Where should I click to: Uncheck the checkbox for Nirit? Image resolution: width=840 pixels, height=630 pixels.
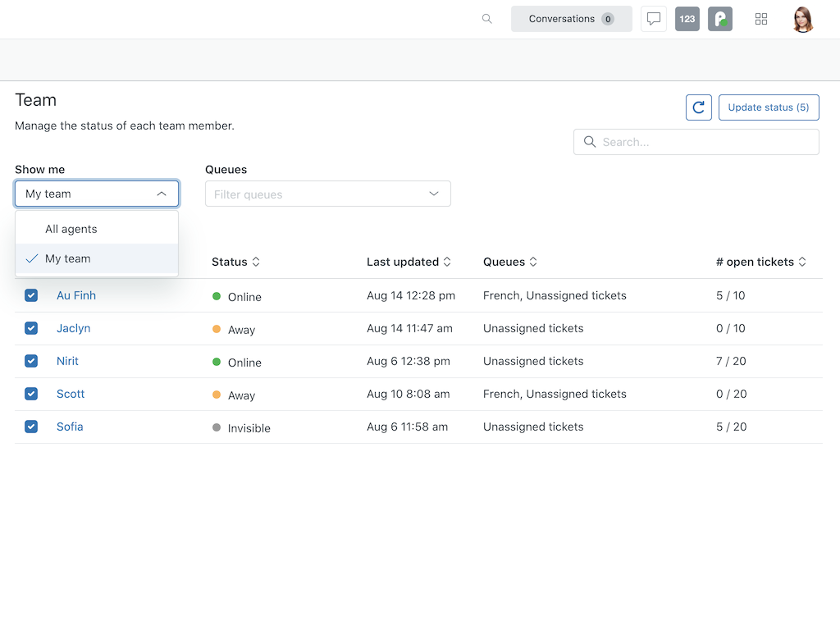coord(31,361)
